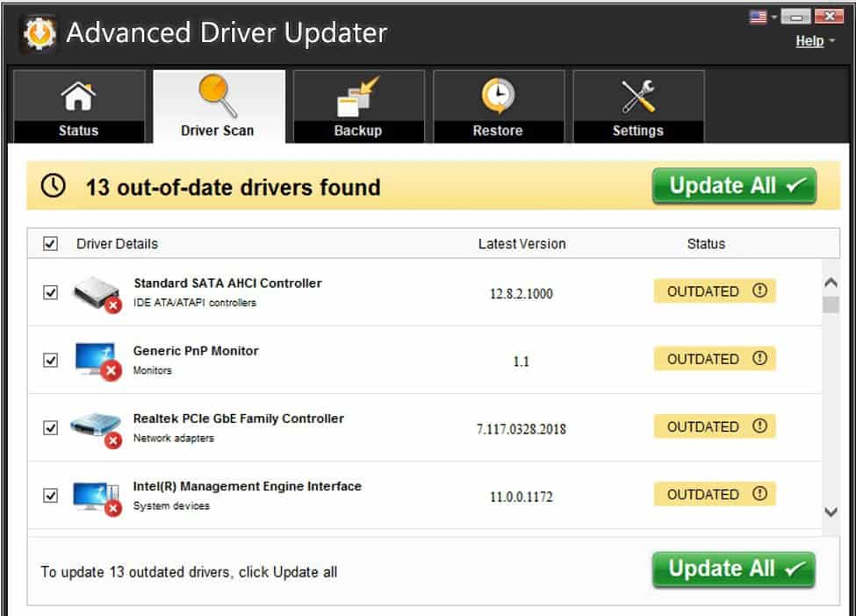
Task: Click the info icon on Realtek OUTDATED status
Action: (760, 426)
